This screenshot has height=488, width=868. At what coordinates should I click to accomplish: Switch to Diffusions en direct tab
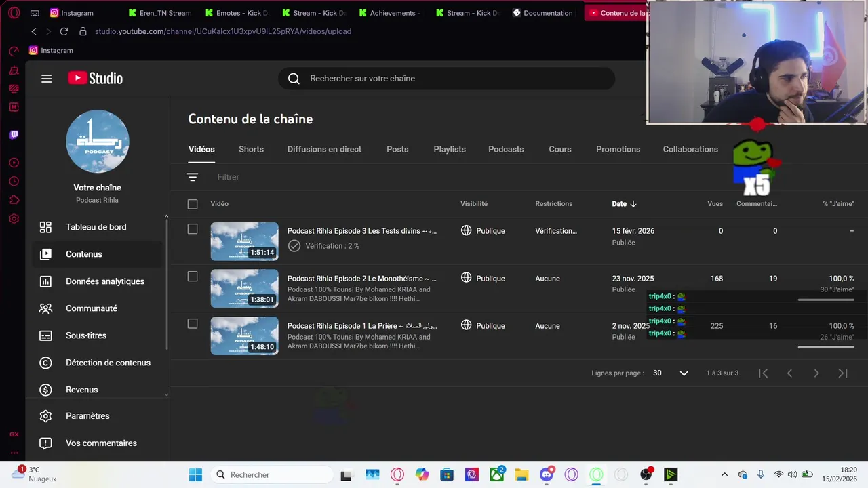(x=324, y=150)
